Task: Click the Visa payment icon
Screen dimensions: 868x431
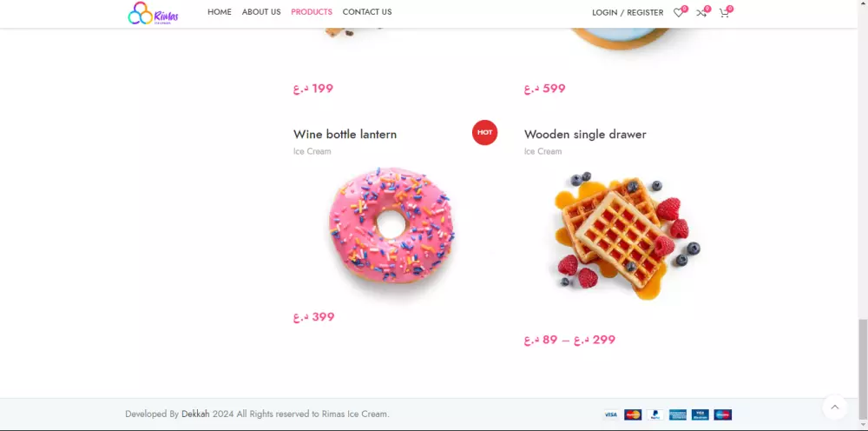Action: coord(610,414)
